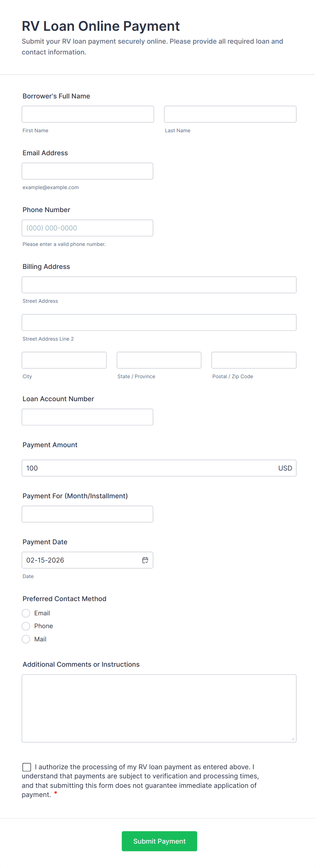Choose Phone as preferred contact method
Image resolution: width=315 pixels, height=868 pixels.
(x=26, y=626)
